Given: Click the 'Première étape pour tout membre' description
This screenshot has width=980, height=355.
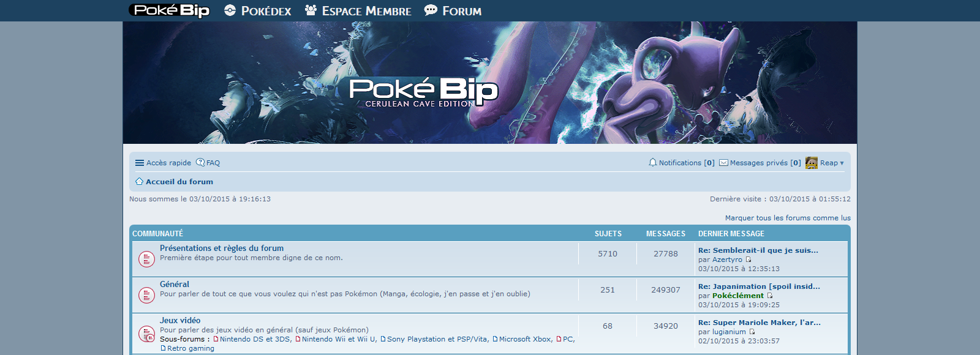Looking at the screenshot, I should (x=251, y=258).
